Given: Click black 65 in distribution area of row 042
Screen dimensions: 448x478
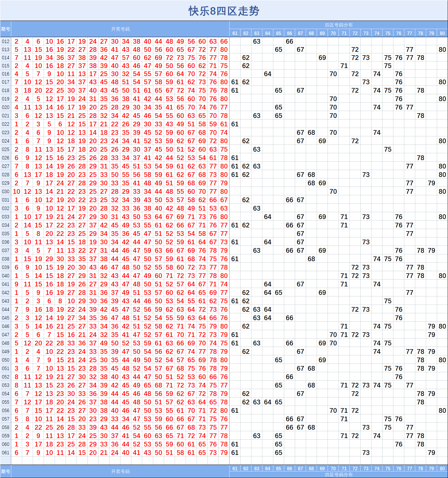Looking at the screenshot, I should 279,293.
